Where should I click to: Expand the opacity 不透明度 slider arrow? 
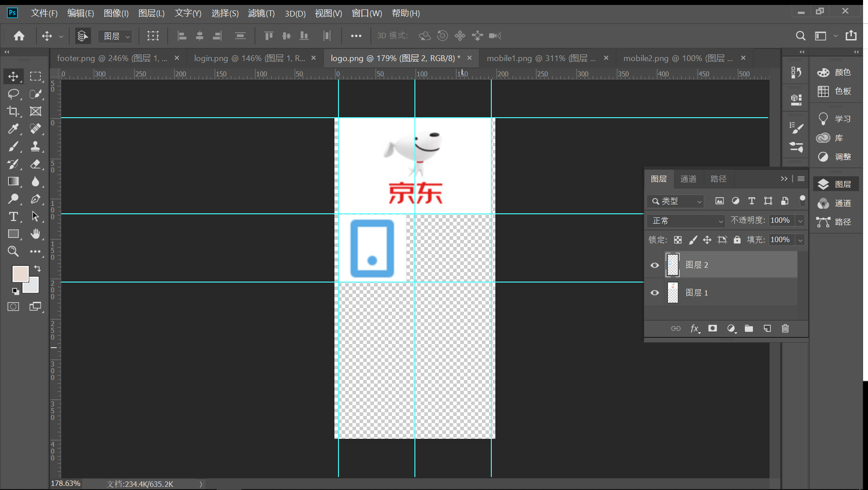[801, 221]
